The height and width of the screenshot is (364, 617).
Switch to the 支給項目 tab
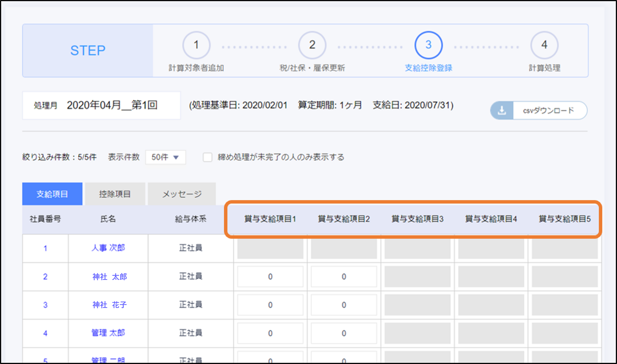coord(52,194)
